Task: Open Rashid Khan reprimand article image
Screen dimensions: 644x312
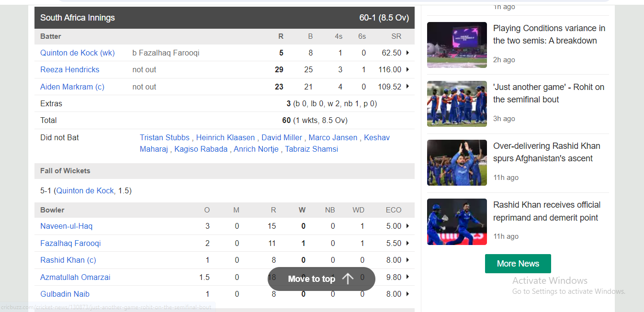Action: [457, 222]
